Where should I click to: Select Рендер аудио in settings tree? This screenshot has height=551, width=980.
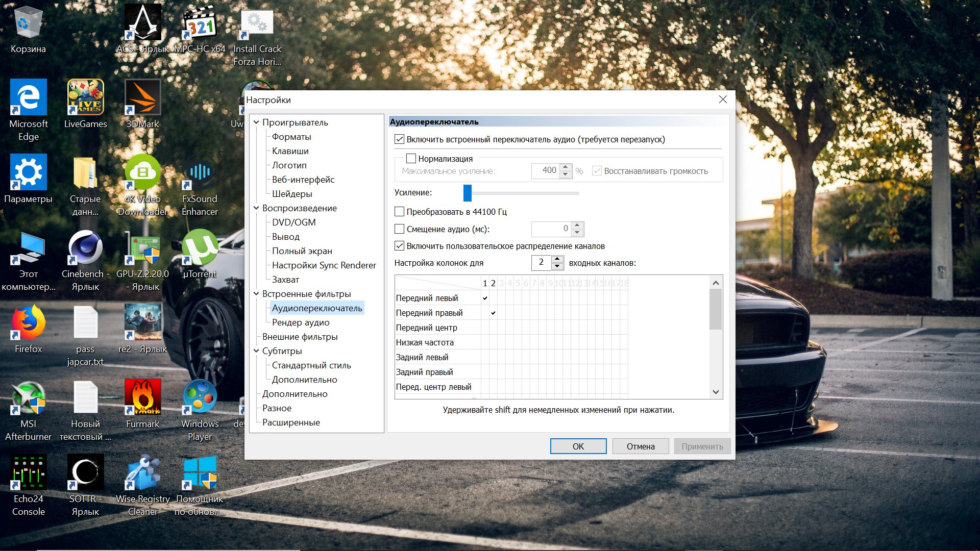(300, 322)
